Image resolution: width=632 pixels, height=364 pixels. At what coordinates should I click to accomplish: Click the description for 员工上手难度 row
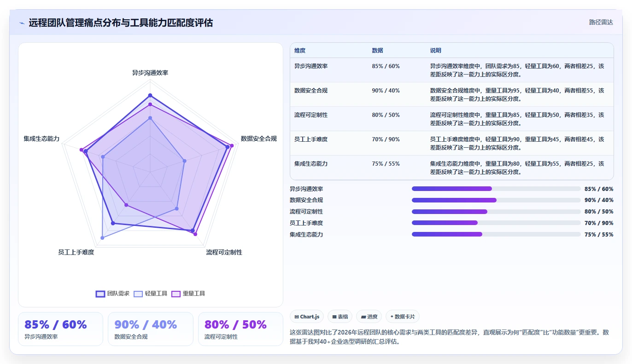point(517,143)
